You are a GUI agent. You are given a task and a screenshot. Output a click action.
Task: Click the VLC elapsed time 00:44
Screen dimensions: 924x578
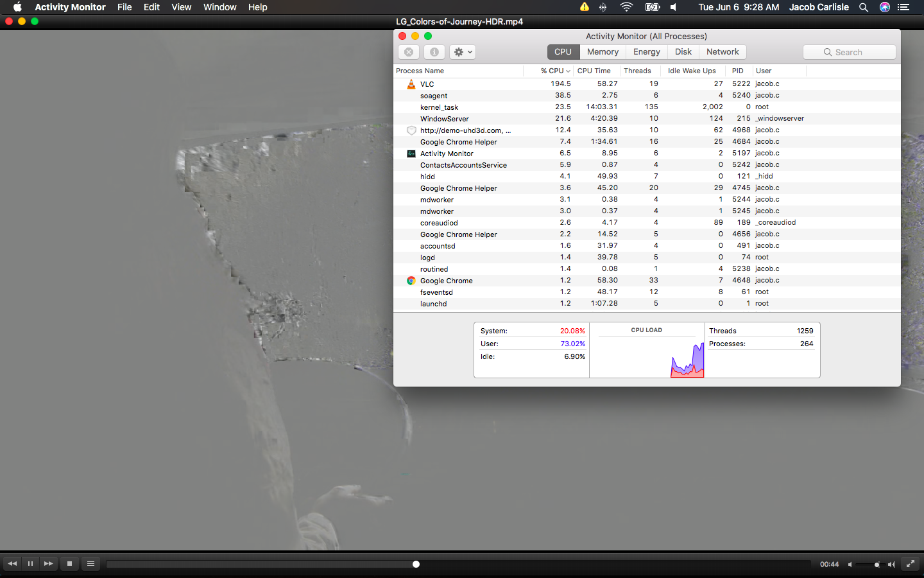[x=829, y=565]
